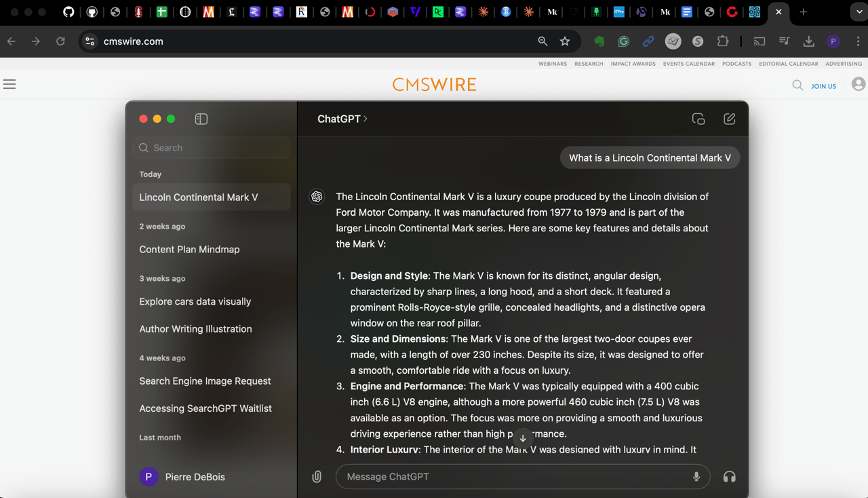The image size is (868, 498).
Task: Click the ChatGPT logo avatar beside response
Action: click(x=317, y=197)
